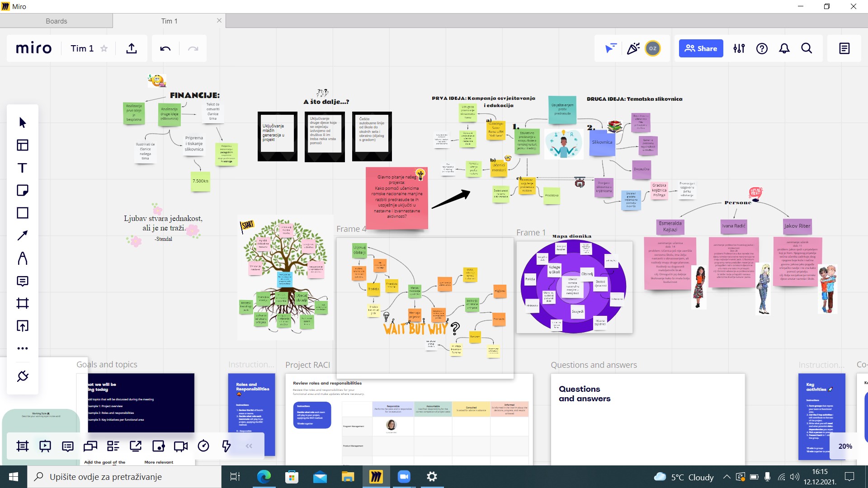Open the Templates tool
The width and height of the screenshot is (868, 488).
coord(23,145)
